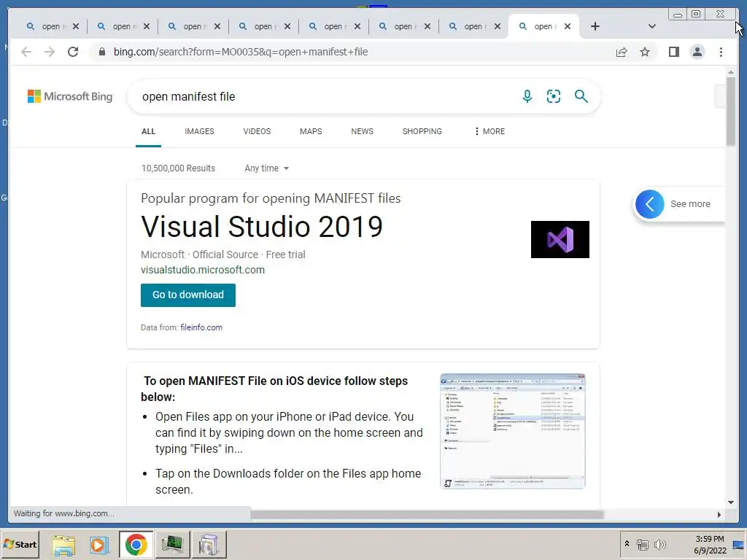Click the Visual Studio logo image
This screenshot has width=747, height=560.
pos(560,239)
